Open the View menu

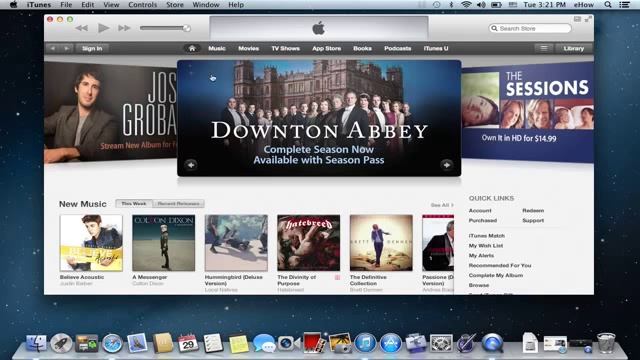click(x=111, y=5)
